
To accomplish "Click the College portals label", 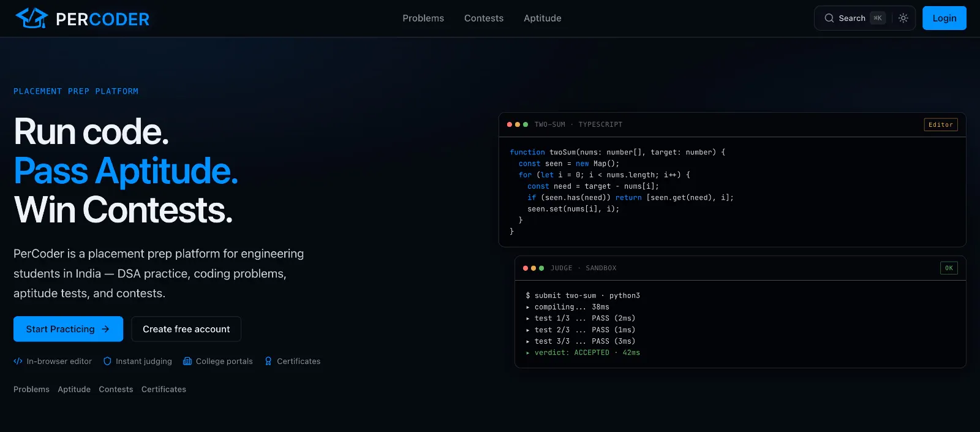I will pyautogui.click(x=224, y=362).
